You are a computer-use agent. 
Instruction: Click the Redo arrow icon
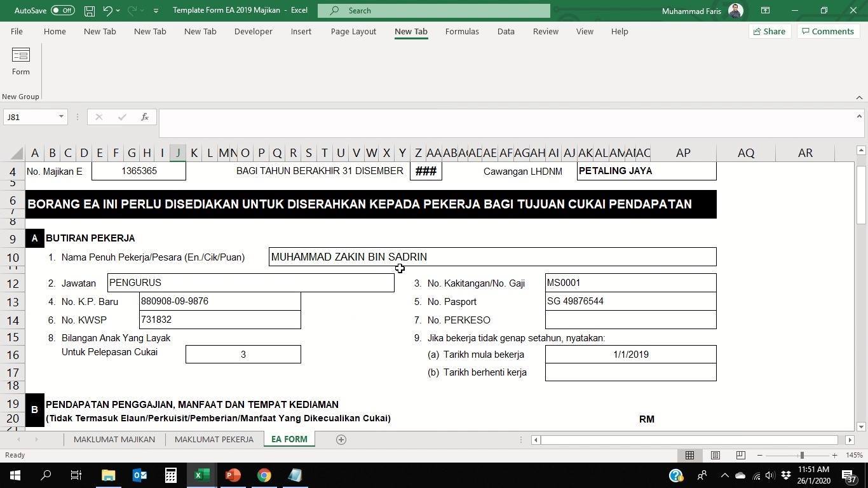click(x=132, y=11)
